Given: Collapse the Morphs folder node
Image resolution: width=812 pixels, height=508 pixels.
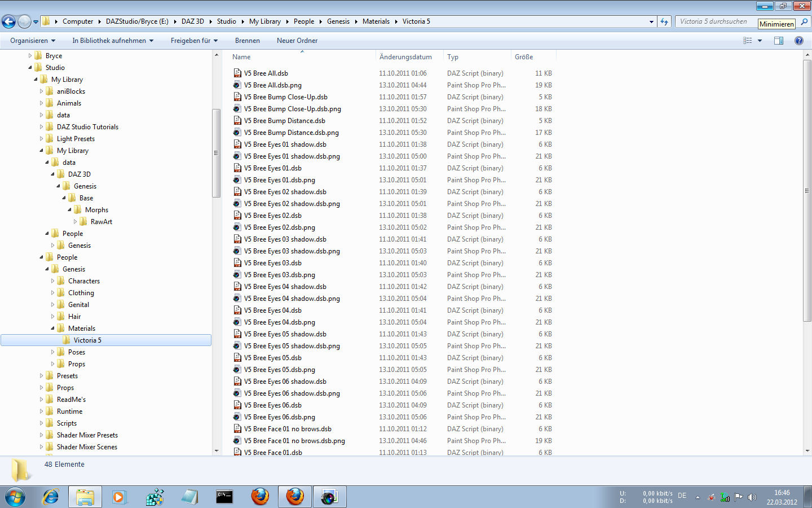Looking at the screenshot, I should (x=69, y=210).
